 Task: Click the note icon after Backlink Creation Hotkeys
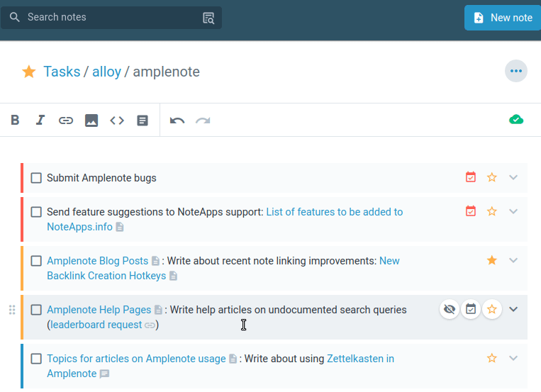[x=174, y=276]
